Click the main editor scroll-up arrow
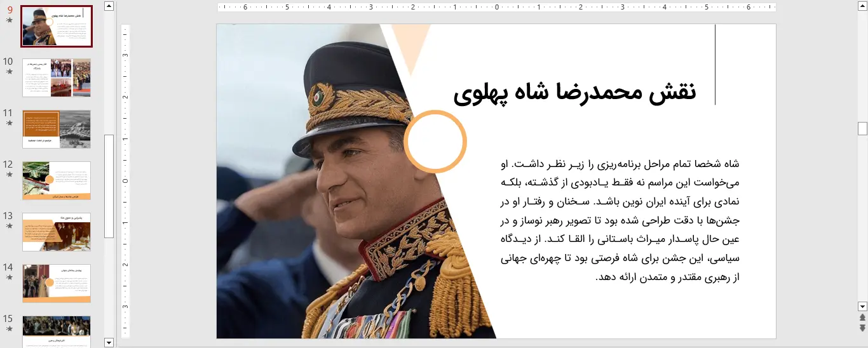 tap(862, 6)
